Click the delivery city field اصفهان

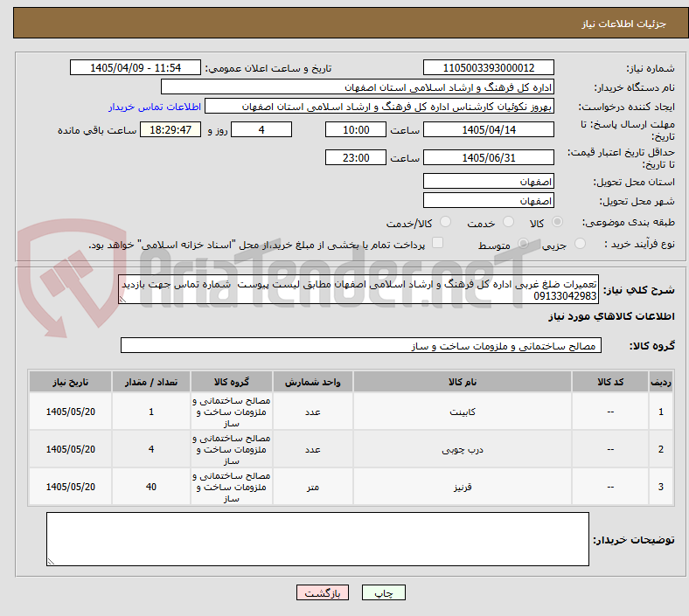(x=488, y=200)
